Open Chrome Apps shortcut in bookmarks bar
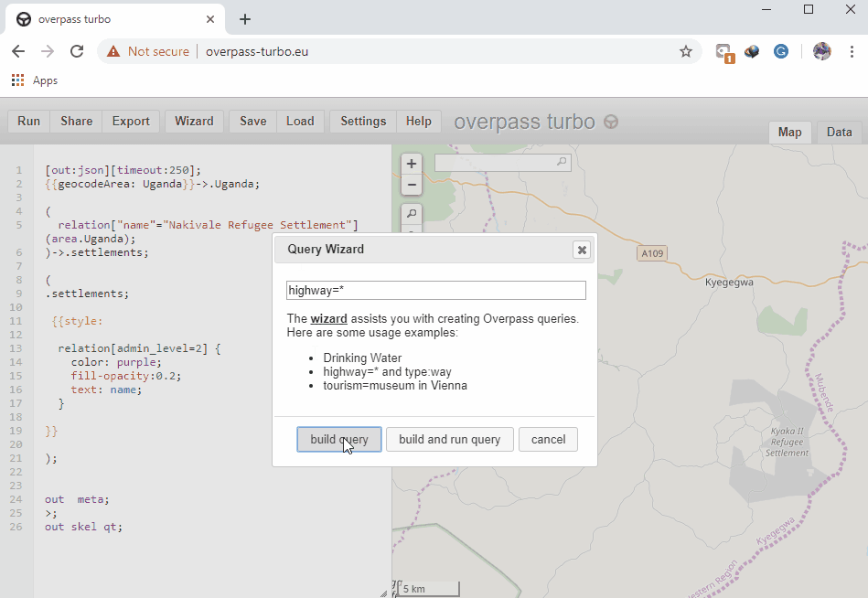 35,80
